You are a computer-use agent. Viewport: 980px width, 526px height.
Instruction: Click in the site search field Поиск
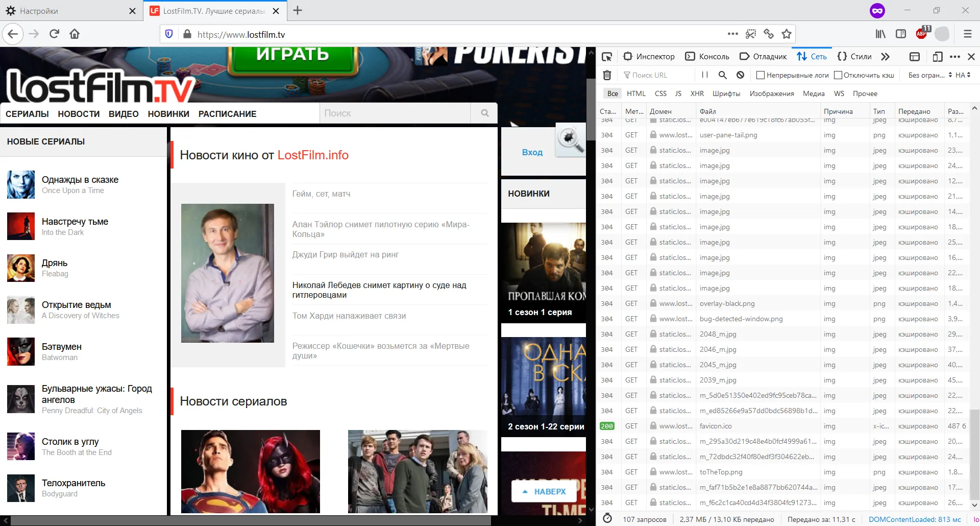click(396, 113)
